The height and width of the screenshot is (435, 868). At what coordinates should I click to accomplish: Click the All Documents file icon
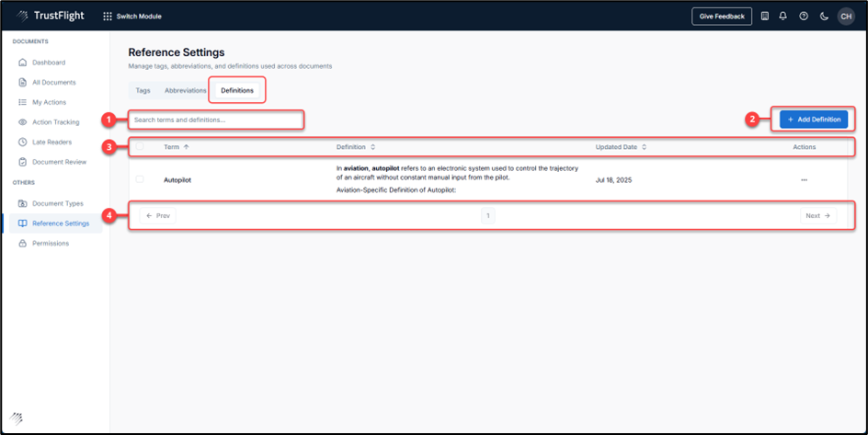point(23,83)
